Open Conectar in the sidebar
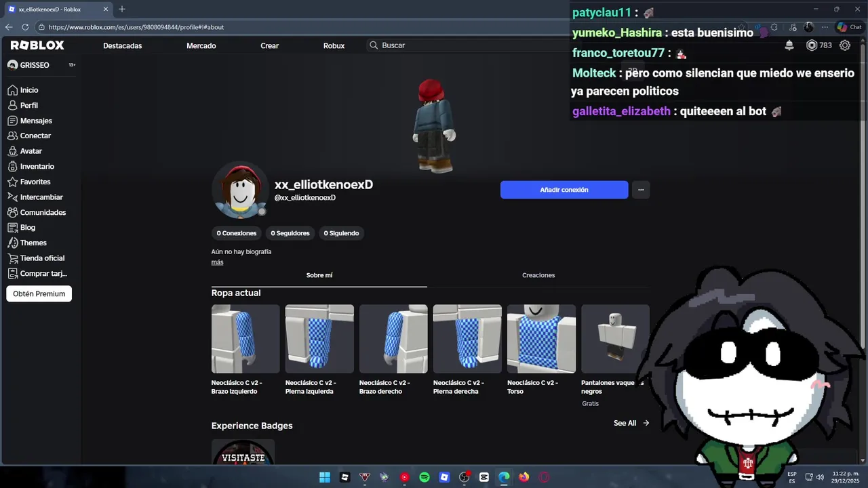 [x=29, y=136]
